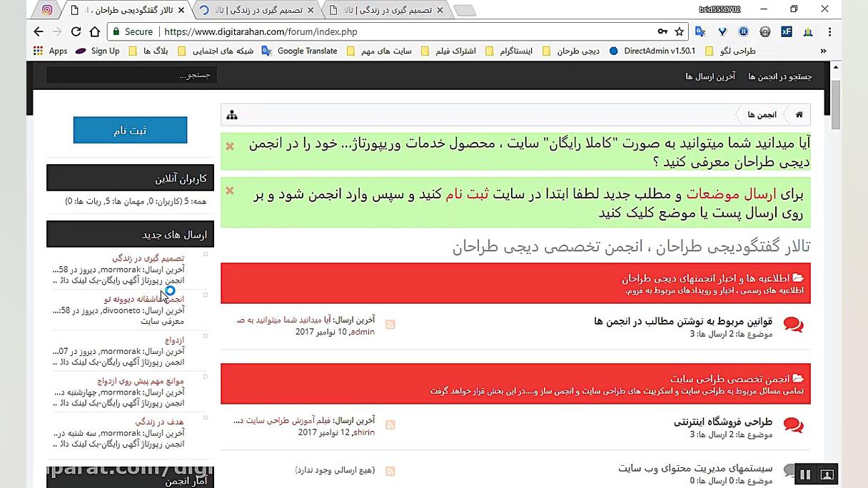Click the ثبت نام registration button
The height and width of the screenshot is (488, 868).
[130, 130]
